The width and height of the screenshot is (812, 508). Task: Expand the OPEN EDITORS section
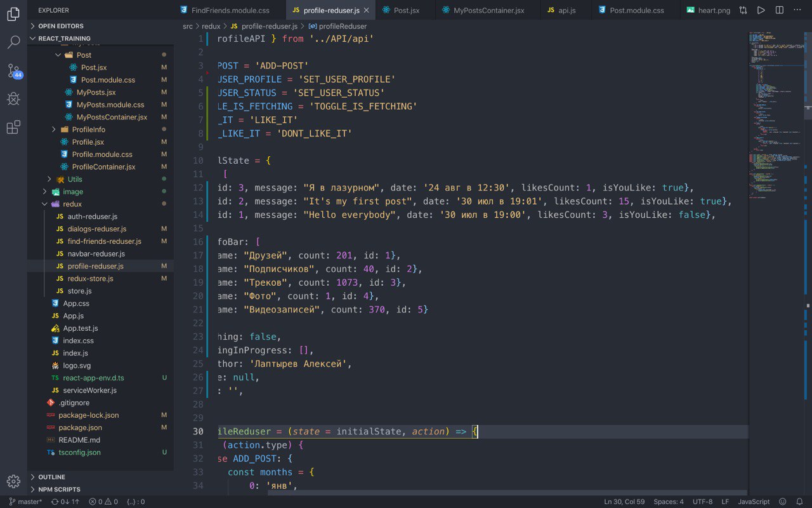(60, 26)
